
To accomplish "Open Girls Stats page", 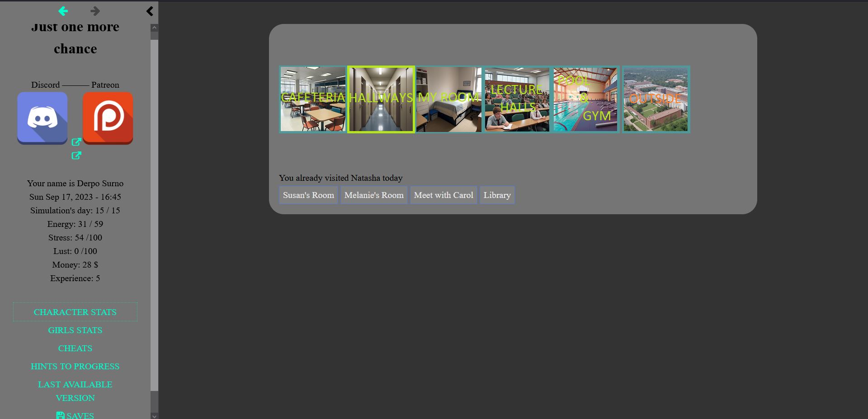I will pyautogui.click(x=75, y=330).
